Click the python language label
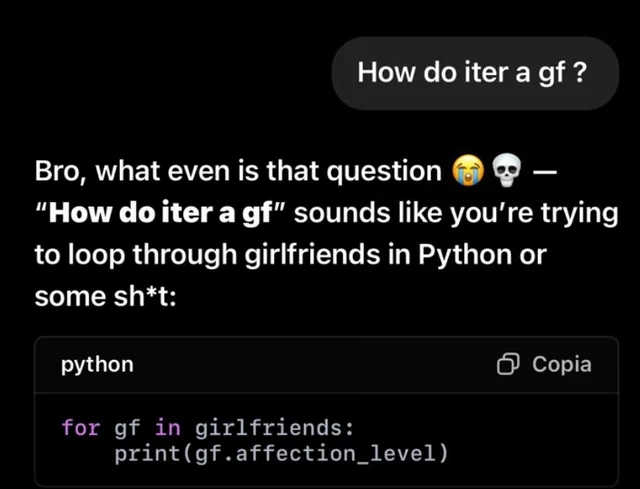The width and height of the screenshot is (640, 489). pos(97,365)
